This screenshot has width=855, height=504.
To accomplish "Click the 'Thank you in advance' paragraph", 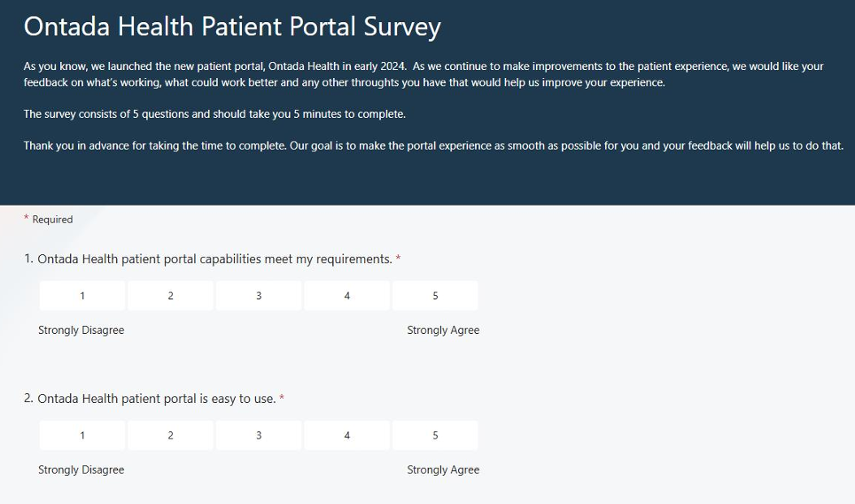I will tap(432, 145).
